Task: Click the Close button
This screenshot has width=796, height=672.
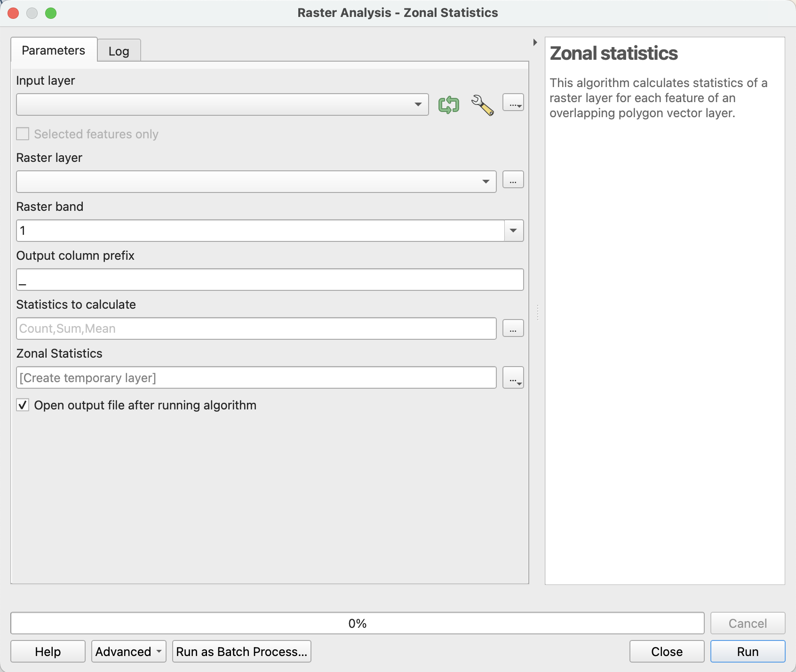Action: (667, 651)
